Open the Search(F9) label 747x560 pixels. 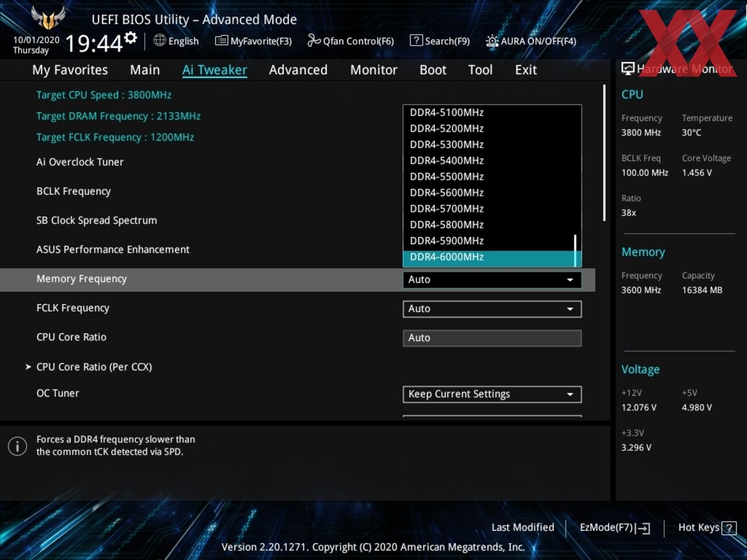447,41
